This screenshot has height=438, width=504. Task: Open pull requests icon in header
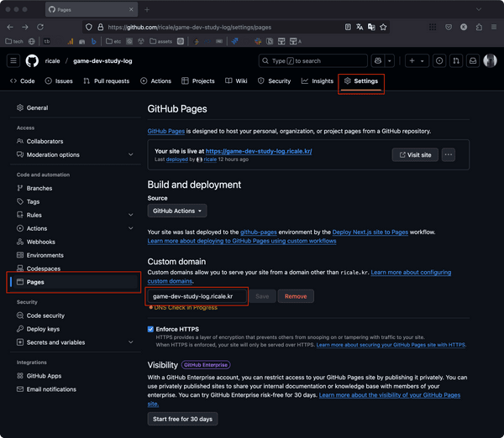(x=456, y=60)
